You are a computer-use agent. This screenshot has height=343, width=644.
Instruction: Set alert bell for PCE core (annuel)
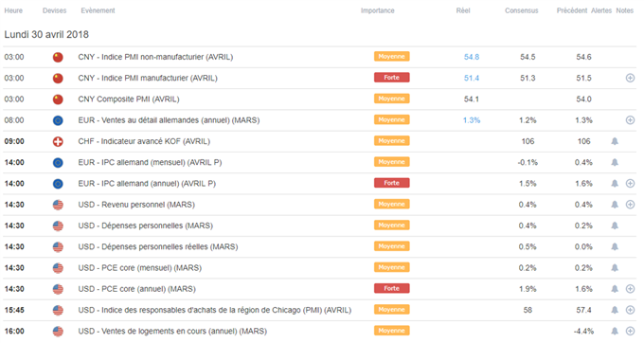(x=615, y=289)
